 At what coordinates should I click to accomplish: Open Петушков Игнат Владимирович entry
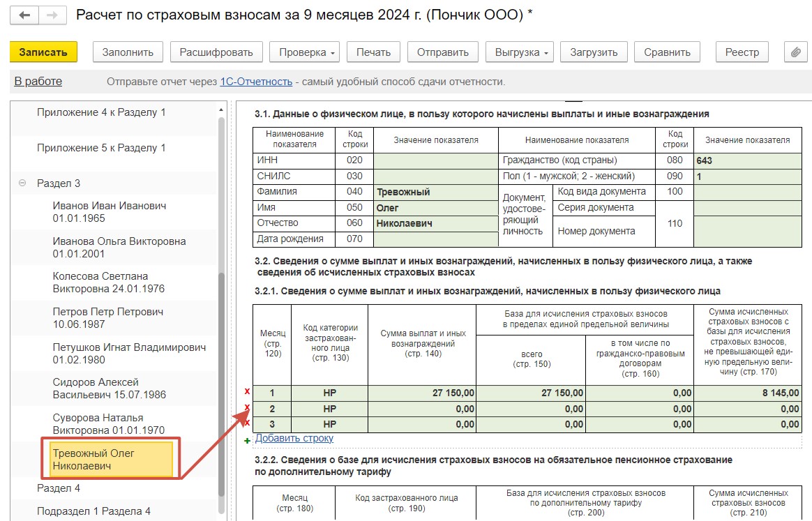point(129,353)
